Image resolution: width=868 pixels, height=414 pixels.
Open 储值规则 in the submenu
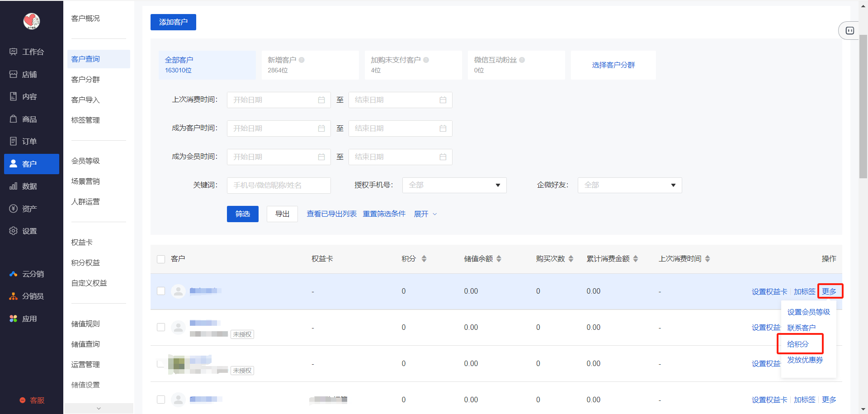pos(85,324)
